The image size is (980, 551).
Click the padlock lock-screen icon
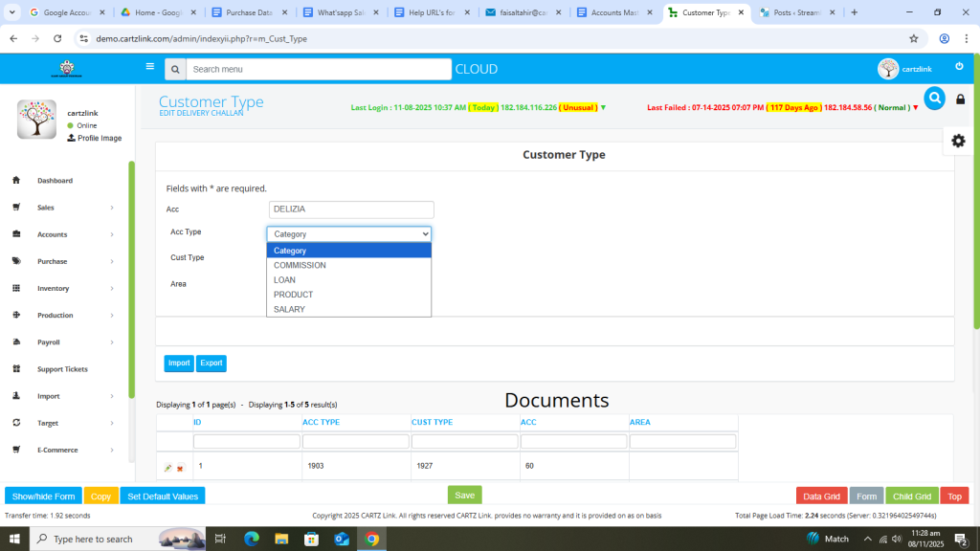click(961, 99)
